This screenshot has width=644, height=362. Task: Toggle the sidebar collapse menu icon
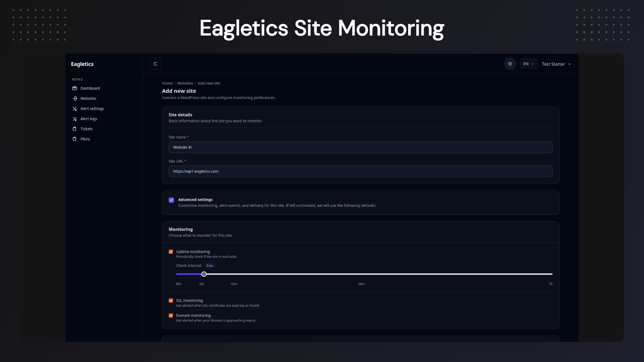coord(155,64)
